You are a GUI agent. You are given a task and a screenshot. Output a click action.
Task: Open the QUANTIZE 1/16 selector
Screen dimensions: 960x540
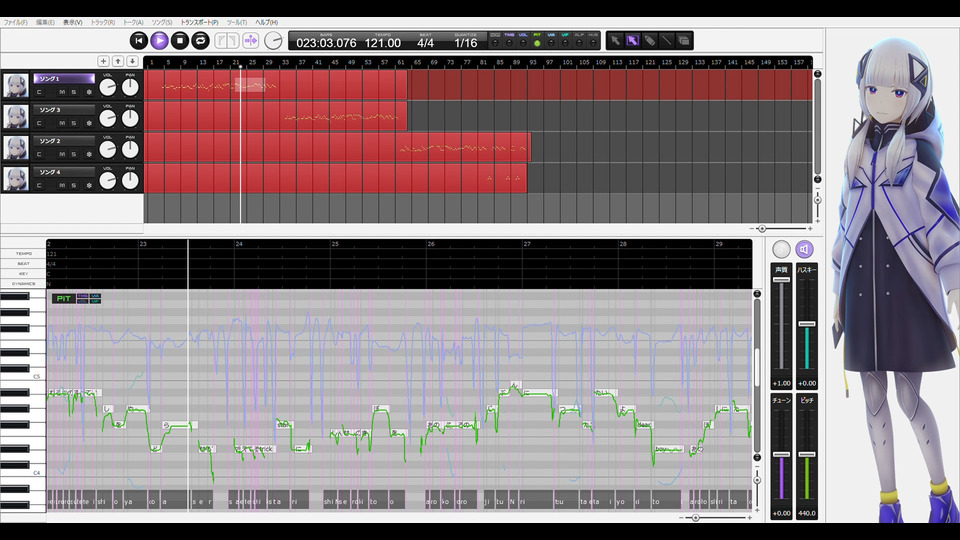[466, 43]
